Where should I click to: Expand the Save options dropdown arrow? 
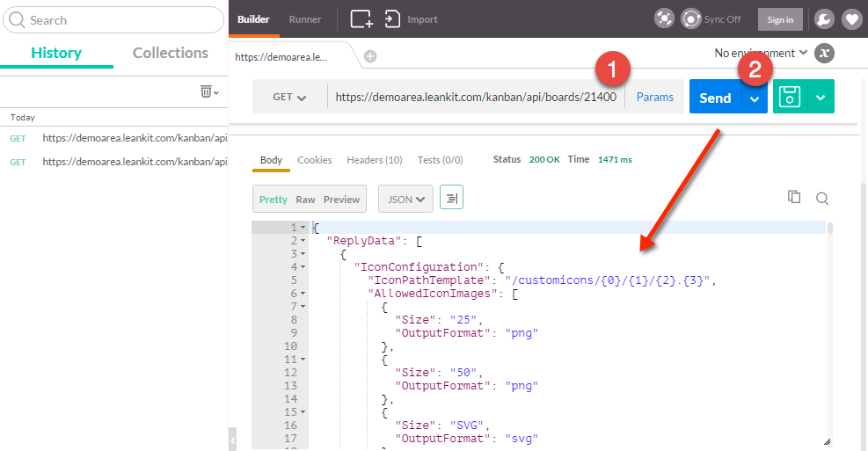(821, 98)
